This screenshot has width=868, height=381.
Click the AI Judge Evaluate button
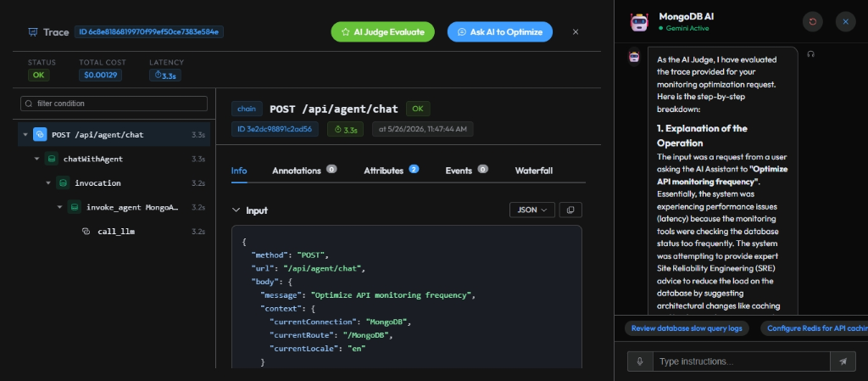382,32
